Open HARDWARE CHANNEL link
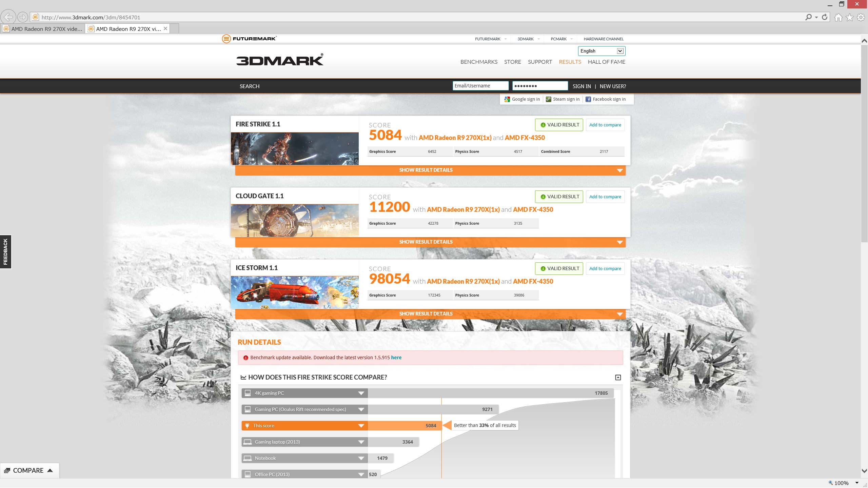 tap(604, 39)
